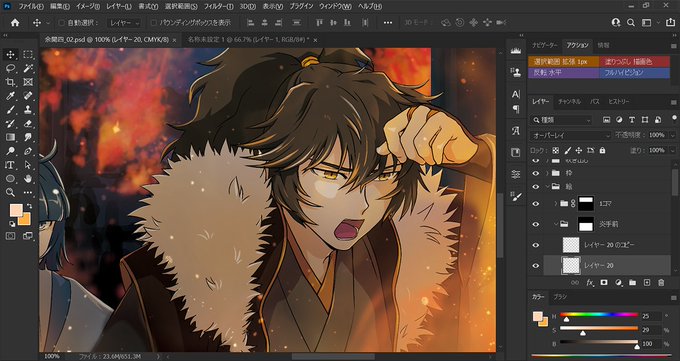
Task: Switch to the 名称未設定 1 document tab
Action: (248, 39)
